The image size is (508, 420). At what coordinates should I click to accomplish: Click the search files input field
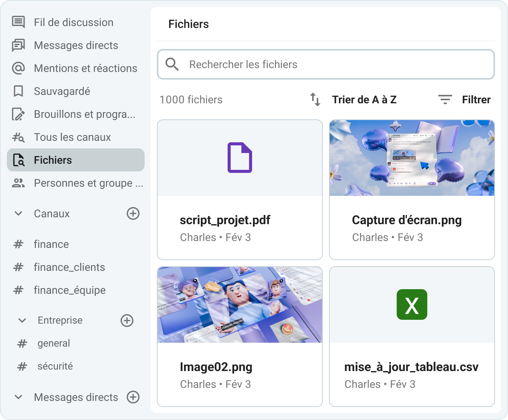click(326, 64)
